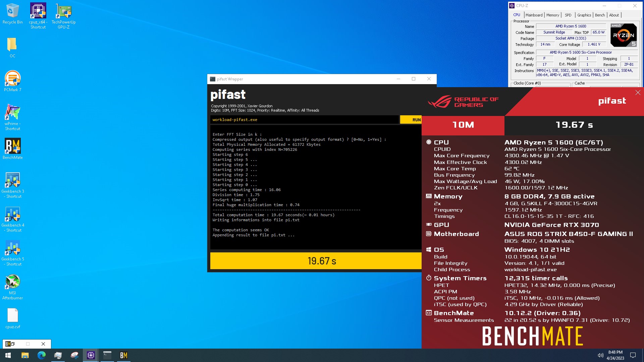Click the Total computation time line

point(273,215)
